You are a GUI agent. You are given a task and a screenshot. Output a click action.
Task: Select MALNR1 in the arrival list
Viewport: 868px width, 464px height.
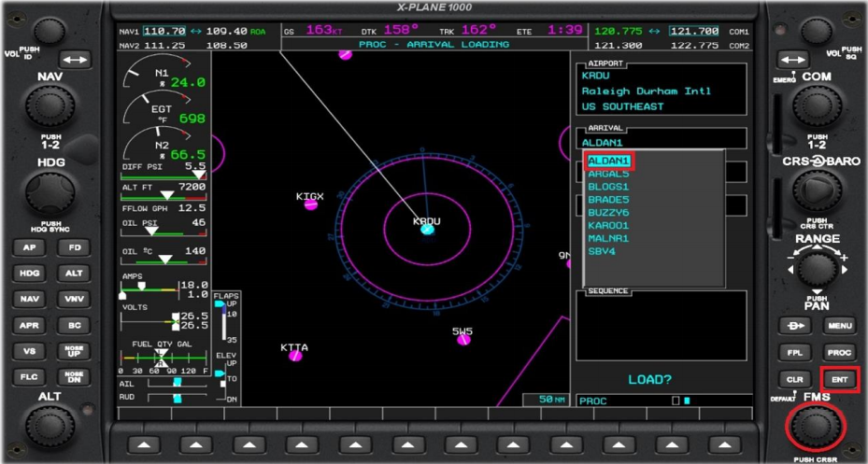point(608,238)
